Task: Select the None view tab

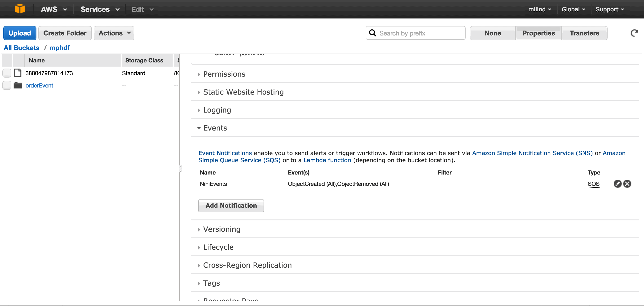Action: point(493,33)
